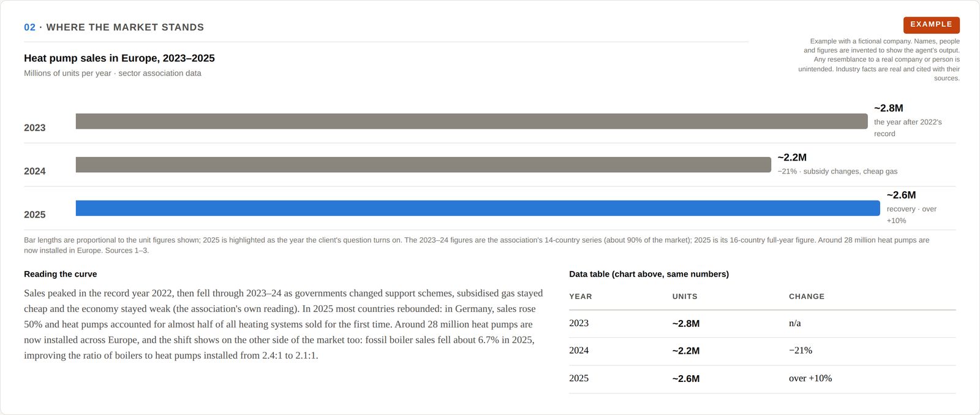This screenshot has width=980, height=415.
Task: Click the '−21%' change cell in the table
Action: (x=801, y=351)
